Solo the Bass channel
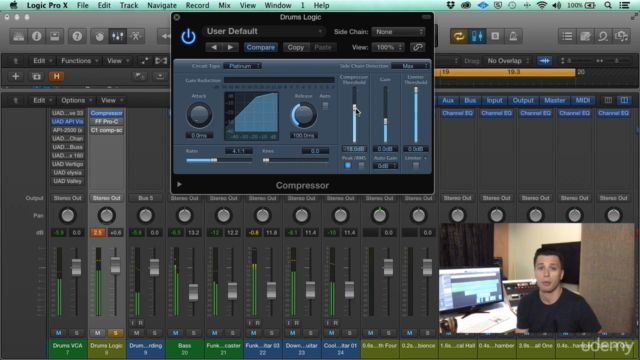 pos(193,333)
